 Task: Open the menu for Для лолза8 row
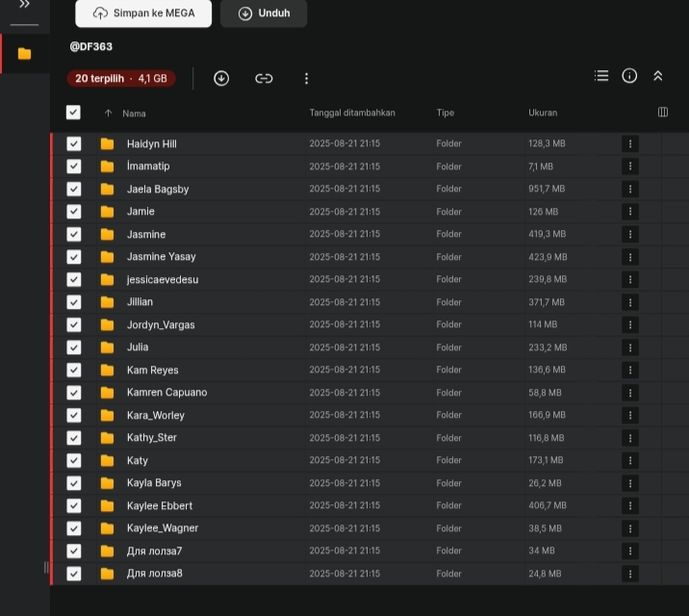click(x=630, y=574)
